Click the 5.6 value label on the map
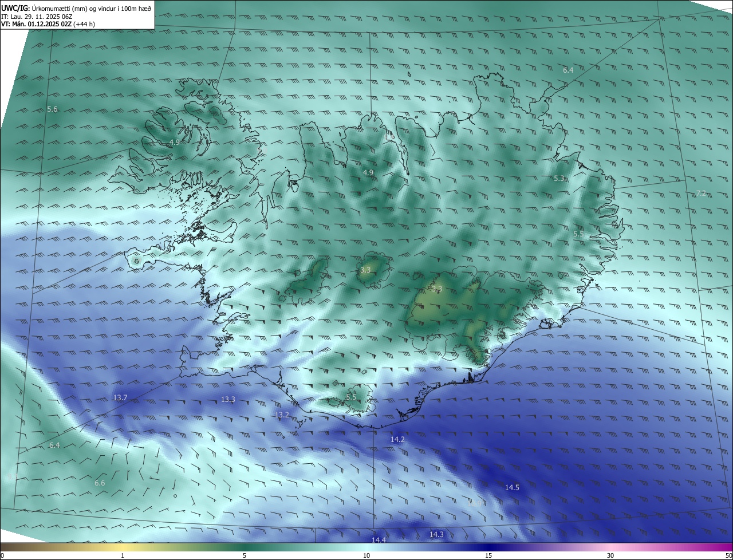 tap(52, 109)
